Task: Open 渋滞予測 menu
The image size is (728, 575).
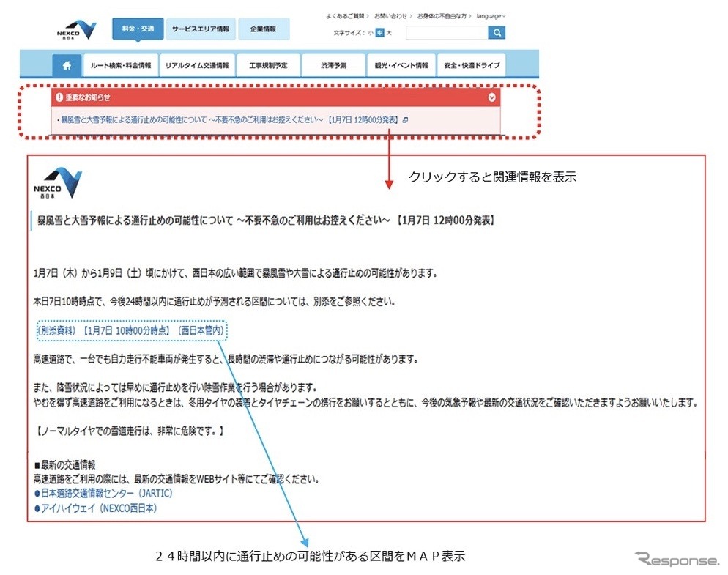Action: (333, 65)
